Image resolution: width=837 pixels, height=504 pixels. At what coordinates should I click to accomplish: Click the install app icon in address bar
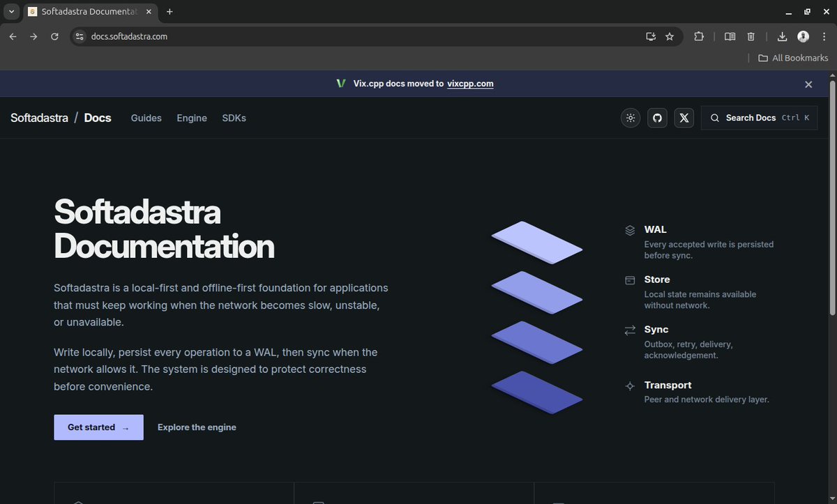click(651, 36)
